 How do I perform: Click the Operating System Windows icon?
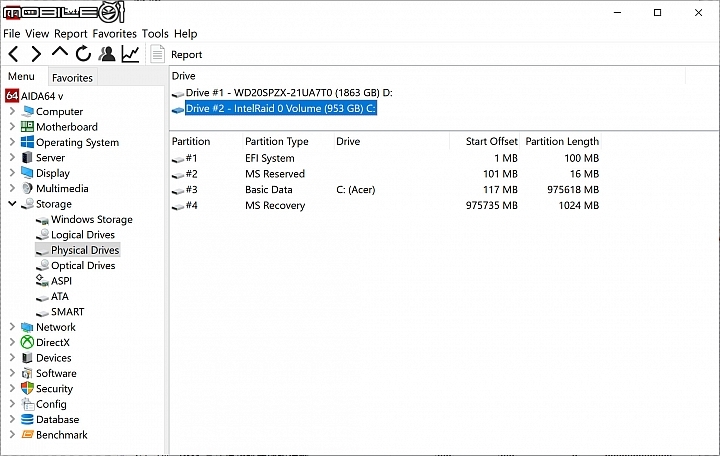pyautogui.click(x=28, y=142)
